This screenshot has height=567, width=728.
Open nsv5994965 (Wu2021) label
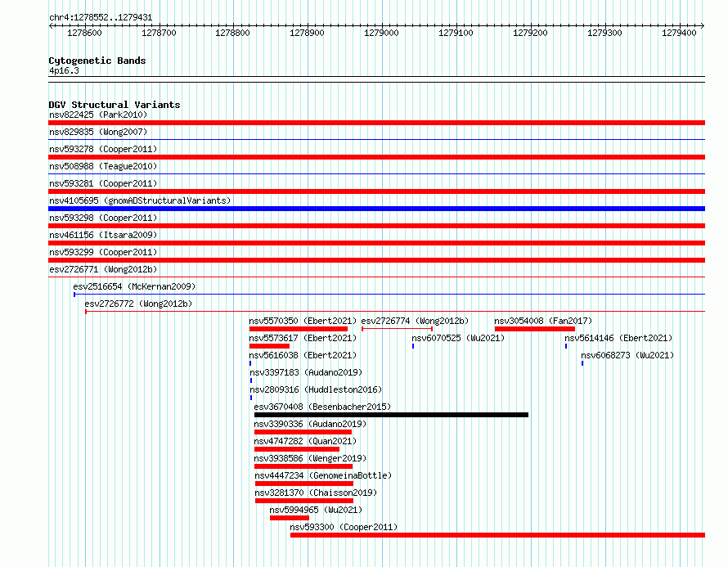pyautogui.click(x=316, y=510)
